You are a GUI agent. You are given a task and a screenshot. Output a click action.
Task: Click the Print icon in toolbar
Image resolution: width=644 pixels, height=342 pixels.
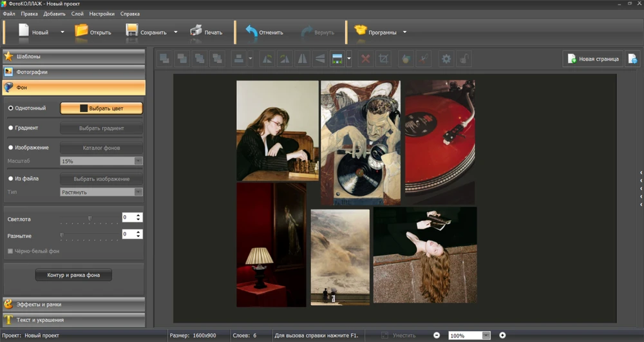196,31
